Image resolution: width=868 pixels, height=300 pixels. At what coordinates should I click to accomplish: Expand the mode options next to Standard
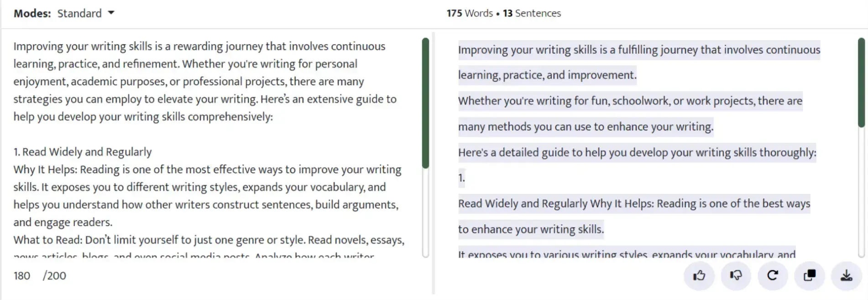click(x=111, y=13)
